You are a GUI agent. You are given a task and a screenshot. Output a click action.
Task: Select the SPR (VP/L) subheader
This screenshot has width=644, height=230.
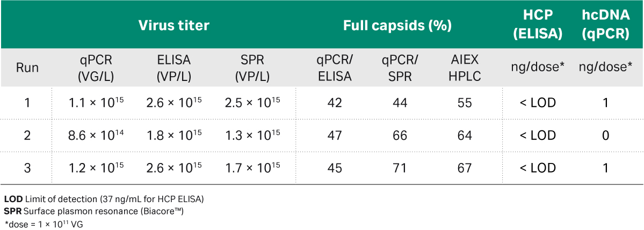pyautogui.click(x=252, y=68)
